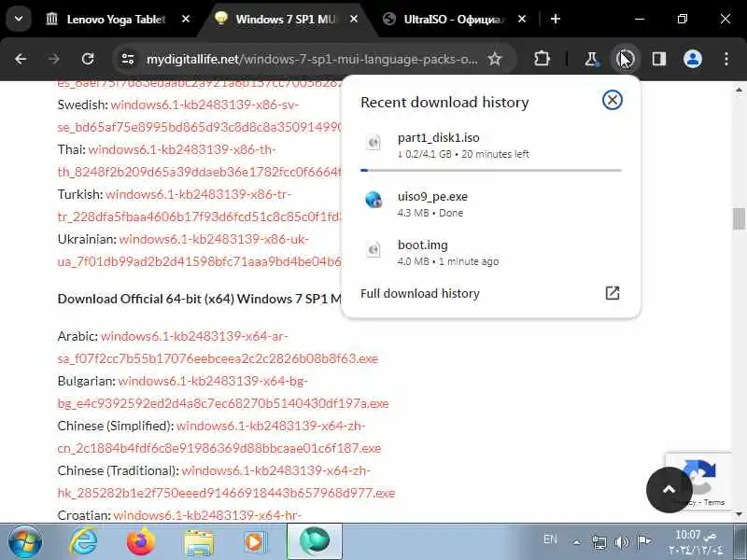
Task: Close the Lenovo Yoga Tablet tab
Action: (186, 19)
